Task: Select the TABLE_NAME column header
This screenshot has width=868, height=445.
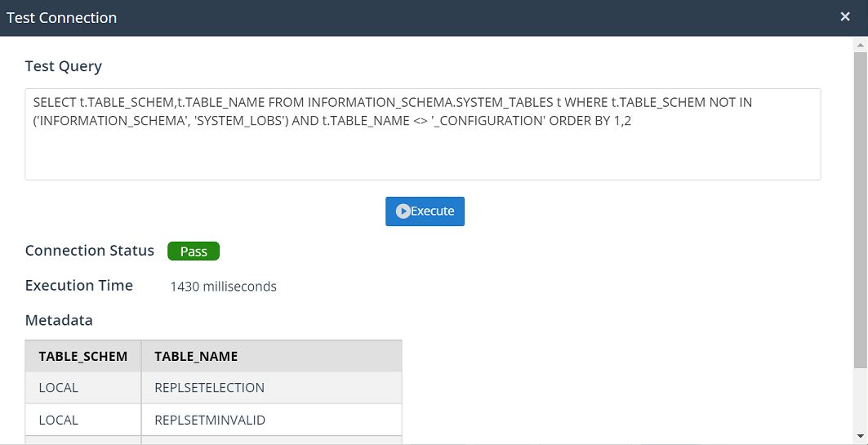Action: [x=196, y=356]
